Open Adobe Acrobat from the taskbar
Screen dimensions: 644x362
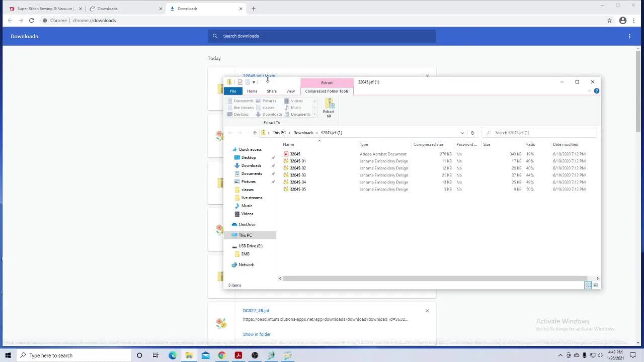coord(238,355)
